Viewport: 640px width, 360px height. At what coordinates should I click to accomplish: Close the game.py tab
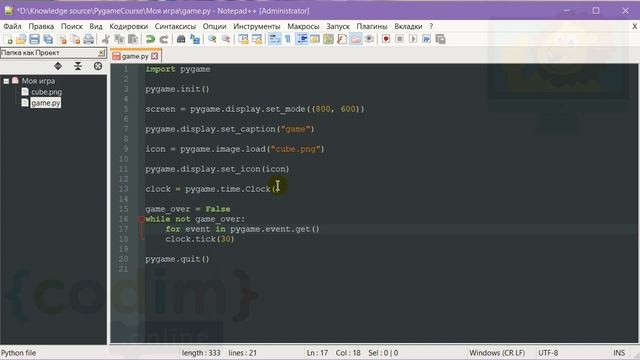154,56
